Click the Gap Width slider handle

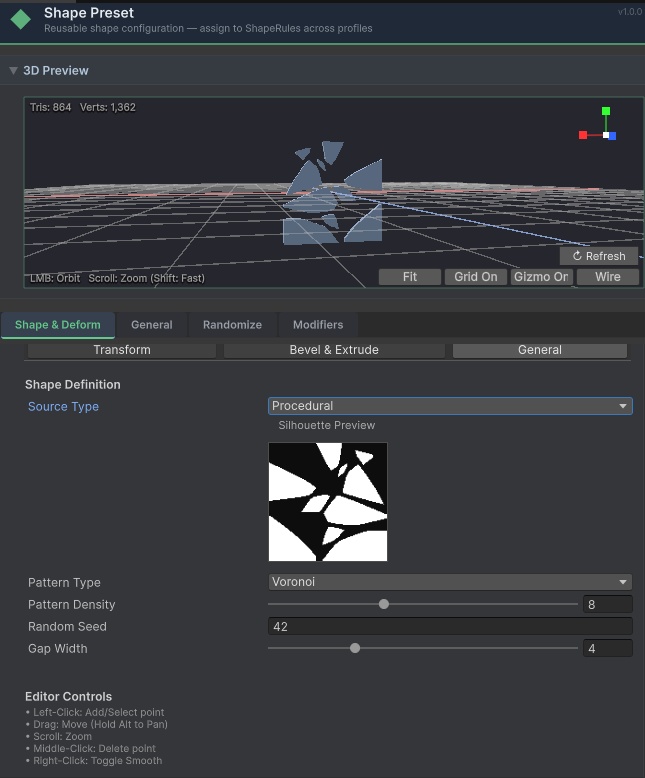click(355, 648)
